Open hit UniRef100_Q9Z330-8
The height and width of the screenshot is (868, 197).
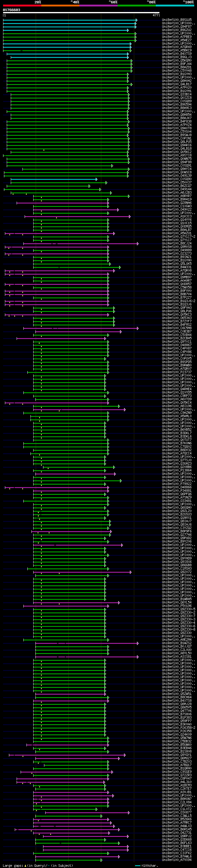click(x=179, y=630)
